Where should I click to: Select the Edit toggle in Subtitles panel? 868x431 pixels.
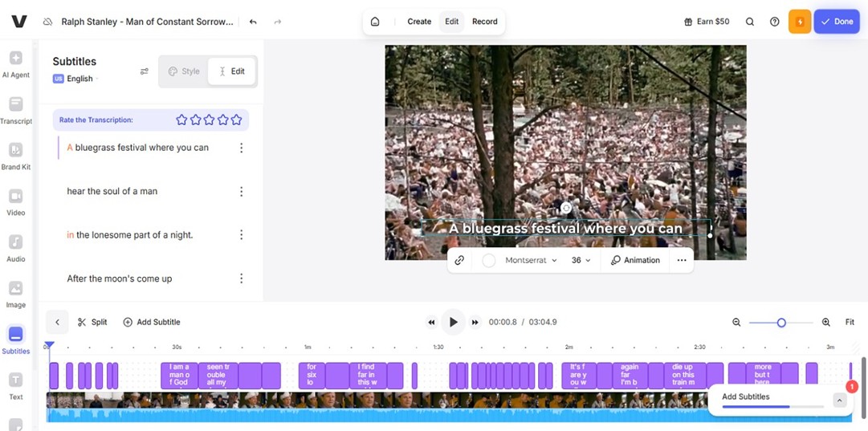232,71
